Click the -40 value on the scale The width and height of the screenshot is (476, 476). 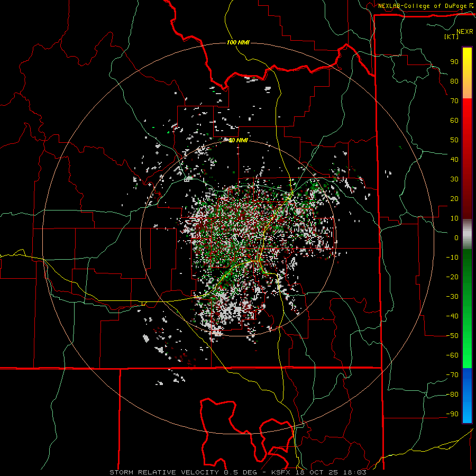(452, 316)
